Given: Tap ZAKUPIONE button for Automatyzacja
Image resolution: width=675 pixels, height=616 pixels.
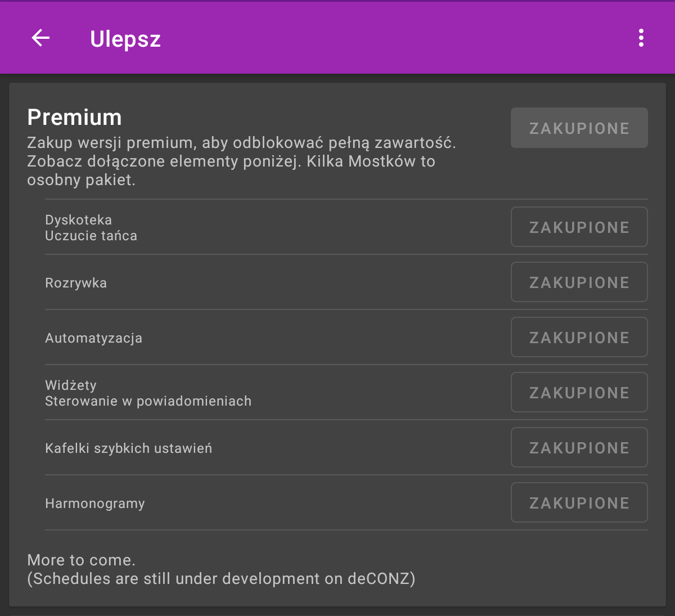Looking at the screenshot, I should [x=579, y=338].
